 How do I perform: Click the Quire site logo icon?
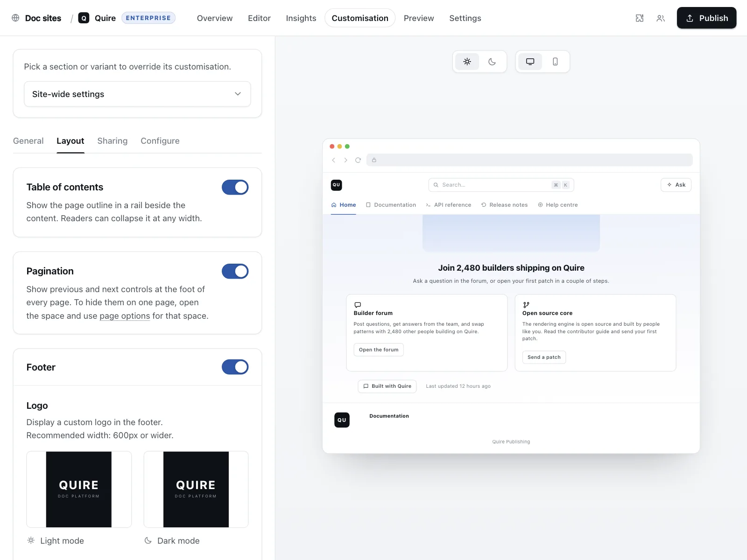click(84, 18)
